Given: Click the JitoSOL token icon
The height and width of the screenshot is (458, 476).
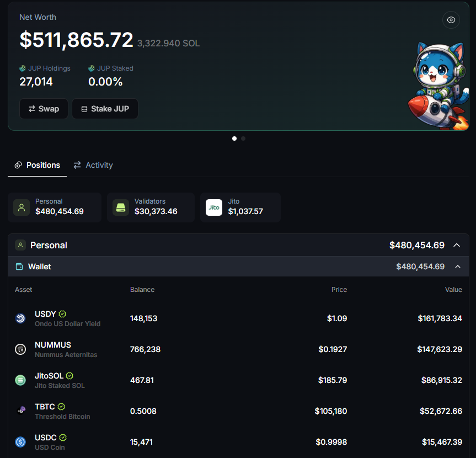Looking at the screenshot, I should 20,380.
